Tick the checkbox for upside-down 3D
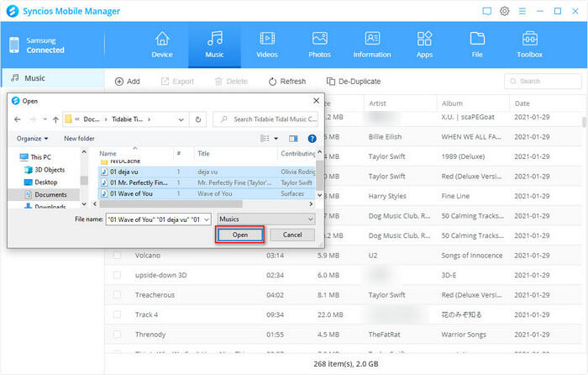The height and width of the screenshot is (375, 588). (118, 275)
